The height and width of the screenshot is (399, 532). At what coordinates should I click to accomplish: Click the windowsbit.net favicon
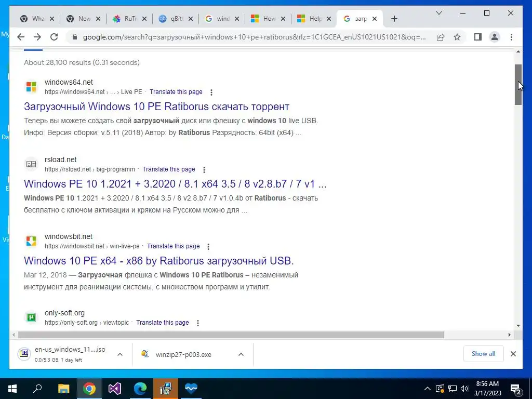tap(31, 241)
